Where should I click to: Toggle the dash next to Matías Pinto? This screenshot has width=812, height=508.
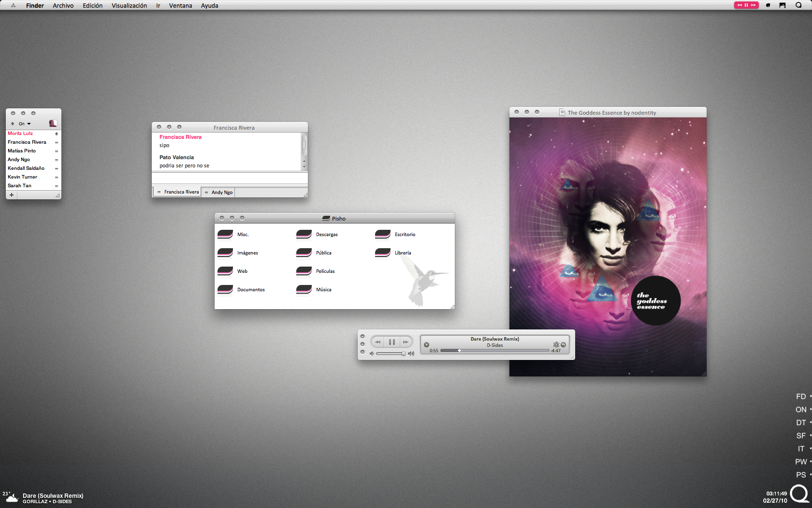click(56, 151)
